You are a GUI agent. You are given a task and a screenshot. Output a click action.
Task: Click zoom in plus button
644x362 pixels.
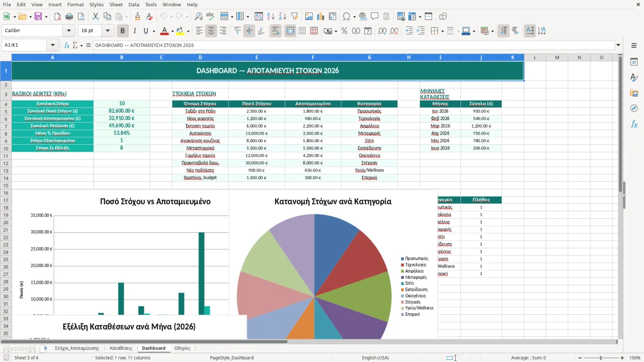pyautogui.click(x=621, y=358)
